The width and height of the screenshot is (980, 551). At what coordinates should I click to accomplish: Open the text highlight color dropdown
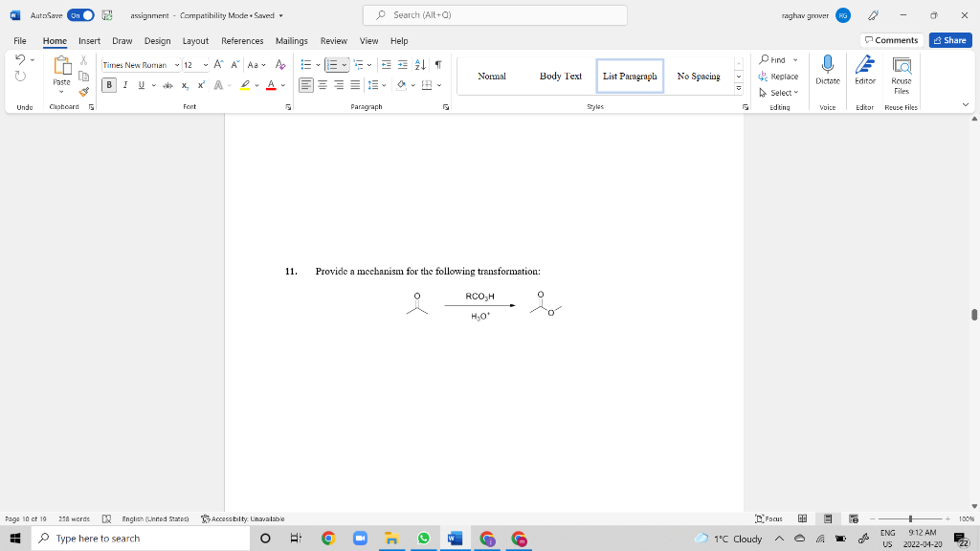pos(256,85)
